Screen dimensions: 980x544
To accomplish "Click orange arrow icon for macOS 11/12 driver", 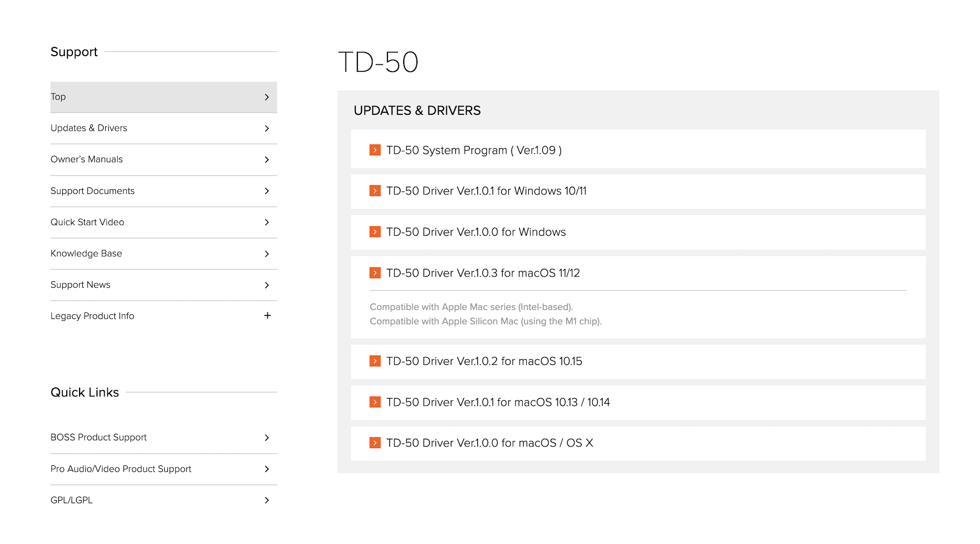I will [375, 273].
